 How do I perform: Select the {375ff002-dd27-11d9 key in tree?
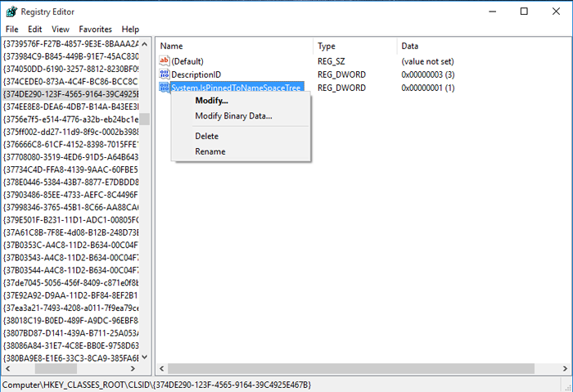click(71, 132)
